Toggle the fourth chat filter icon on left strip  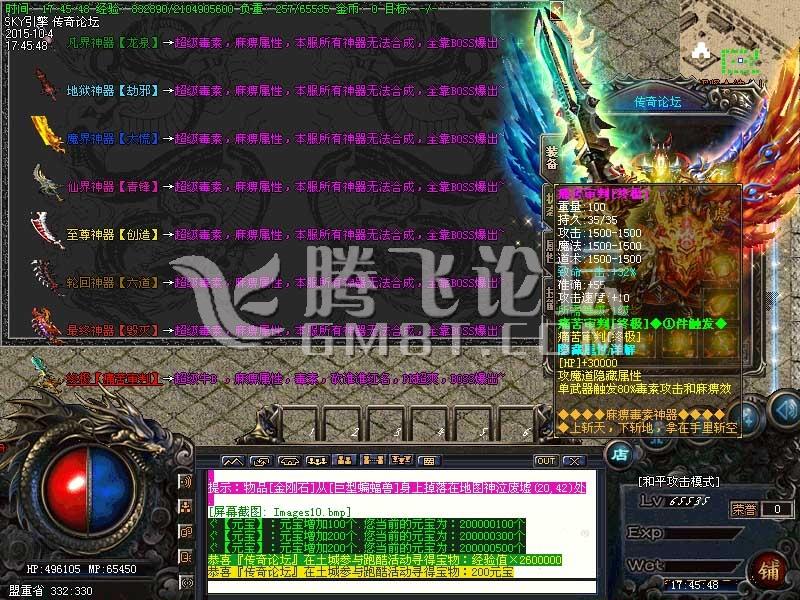(x=186, y=556)
